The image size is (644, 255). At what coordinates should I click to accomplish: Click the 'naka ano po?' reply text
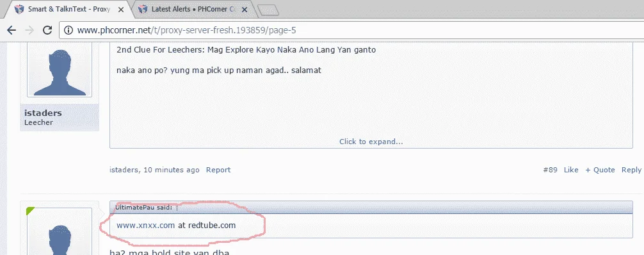[219, 70]
